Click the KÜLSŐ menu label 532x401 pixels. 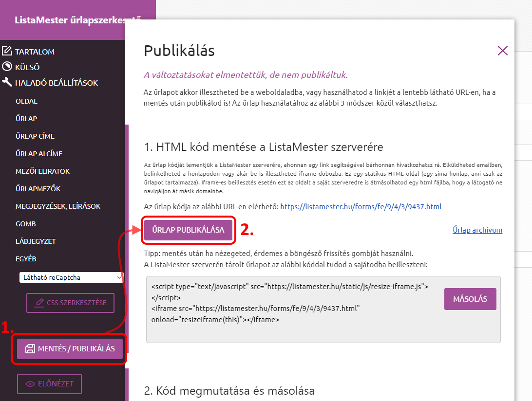tap(27, 67)
